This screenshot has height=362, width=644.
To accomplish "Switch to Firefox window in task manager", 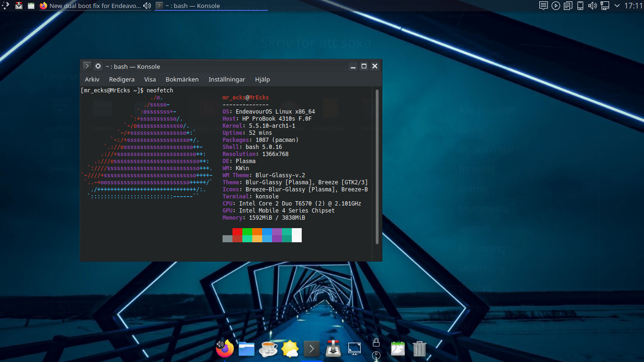I will coord(94,6).
